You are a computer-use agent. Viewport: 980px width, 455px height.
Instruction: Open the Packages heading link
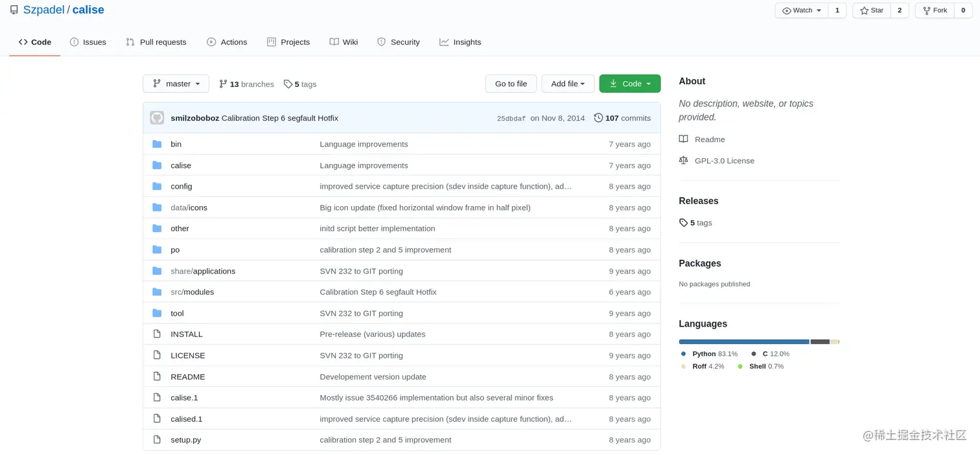(x=700, y=263)
